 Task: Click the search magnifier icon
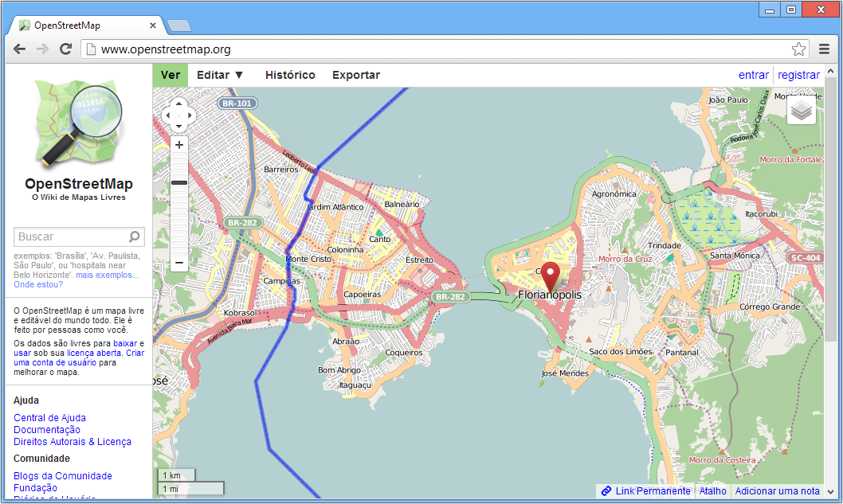pos(135,236)
